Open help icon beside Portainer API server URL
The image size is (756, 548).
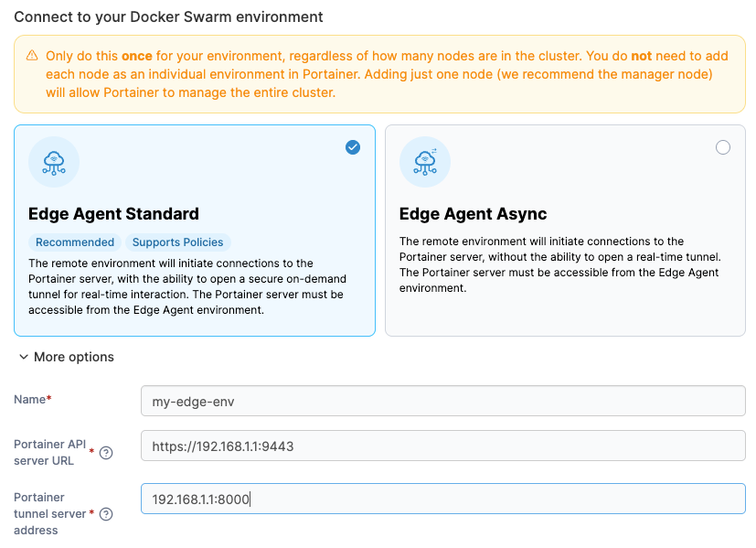(x=106, y=453)
